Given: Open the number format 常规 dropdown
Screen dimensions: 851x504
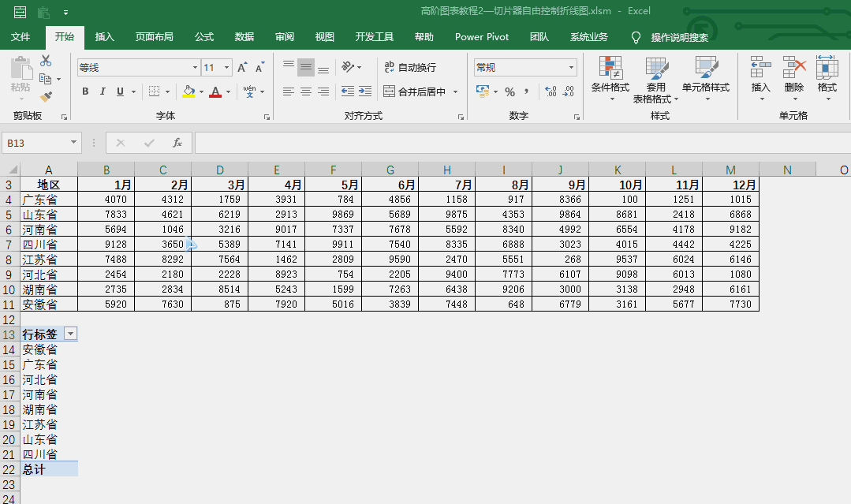Looking at the screenshot, I should coord(571,68).
